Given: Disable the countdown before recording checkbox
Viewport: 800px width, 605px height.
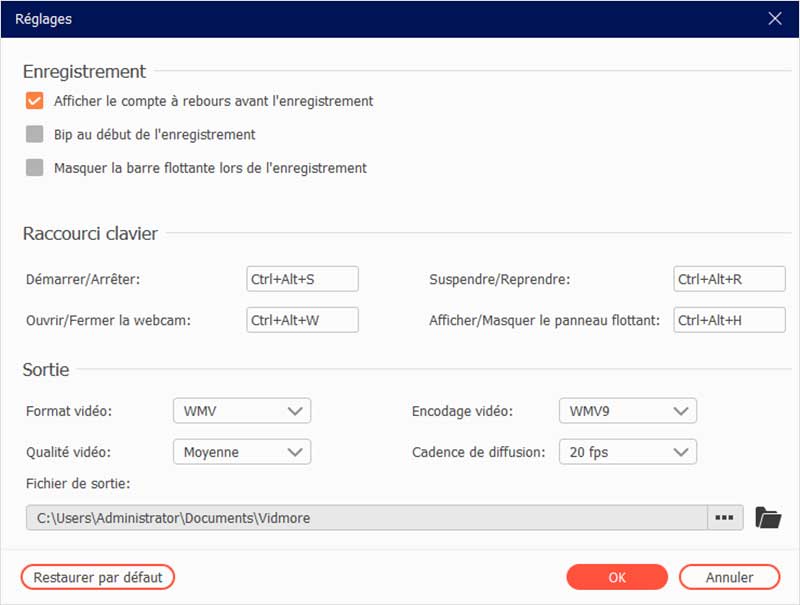Looking at the screenshot, I should [35, 101].
